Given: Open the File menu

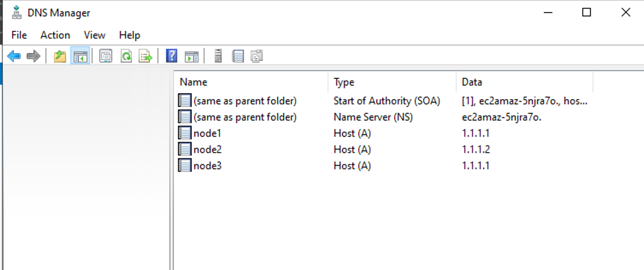Looking at the screenshot, I should [x=18, y=35].
